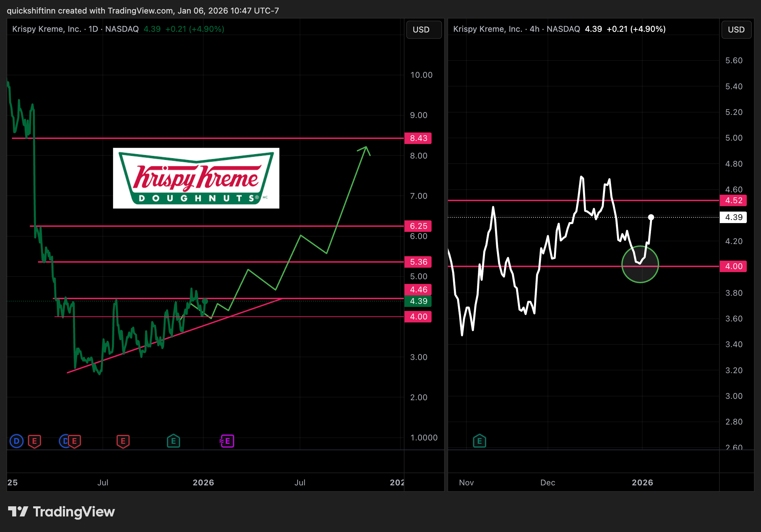The width and height of the screenshot is (761, 532).
Task: Click the green earnings E marker on the 4h chart
Action: (x=480, y=441)
